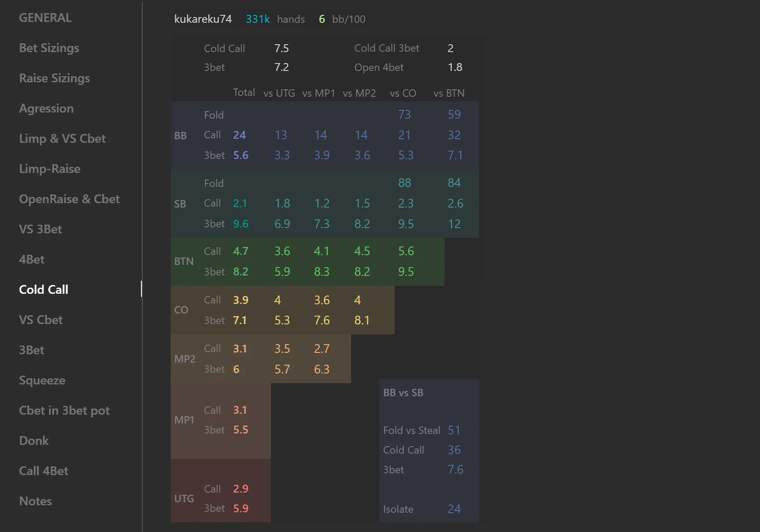The width and height of the screenshot is (760, 532).
Task: Select the Cold Call sidebar item
Action: 43,290
